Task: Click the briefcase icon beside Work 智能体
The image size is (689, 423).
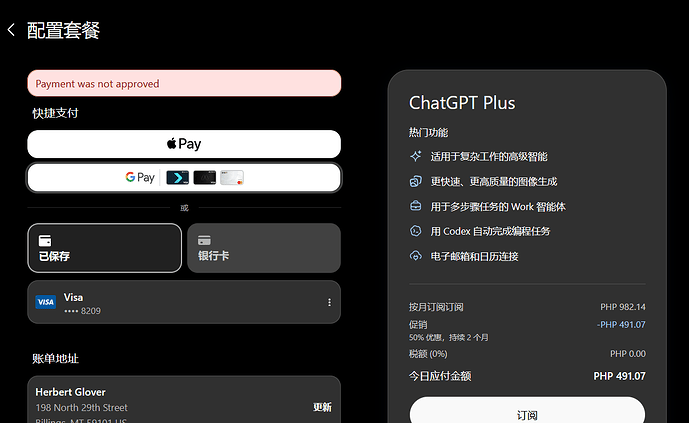Action: [x=416, y=206]
